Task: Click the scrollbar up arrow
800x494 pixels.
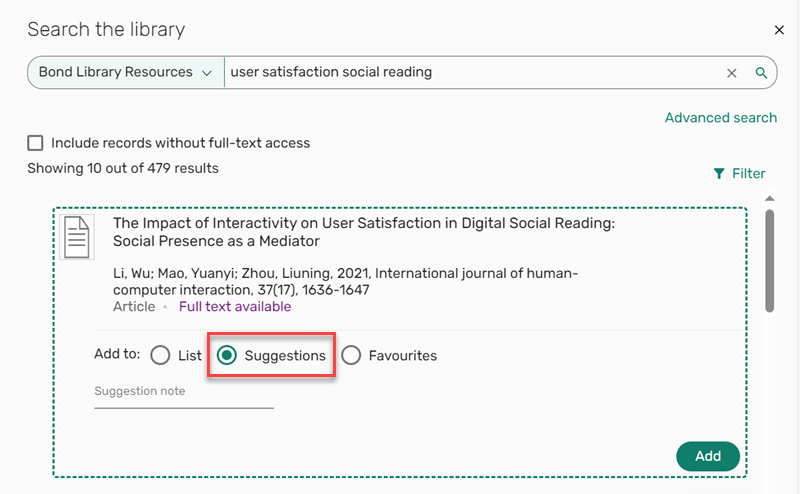Action: [769, 200]
